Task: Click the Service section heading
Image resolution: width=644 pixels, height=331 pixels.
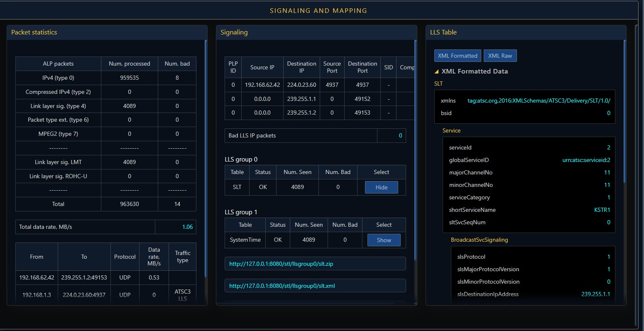Action: click(x=451, y=130)
